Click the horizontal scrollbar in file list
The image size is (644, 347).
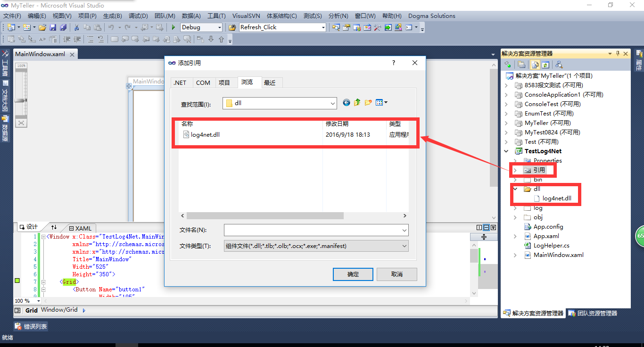[x=265, y=215]
